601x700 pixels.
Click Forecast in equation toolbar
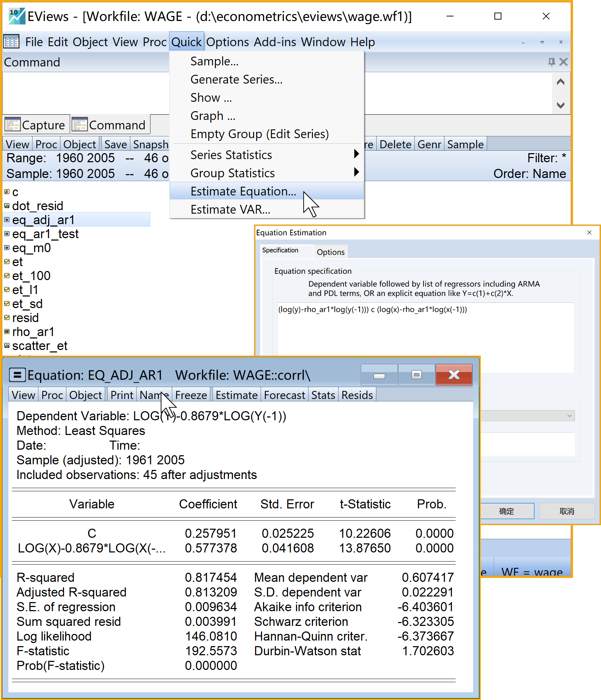(284, 395)
